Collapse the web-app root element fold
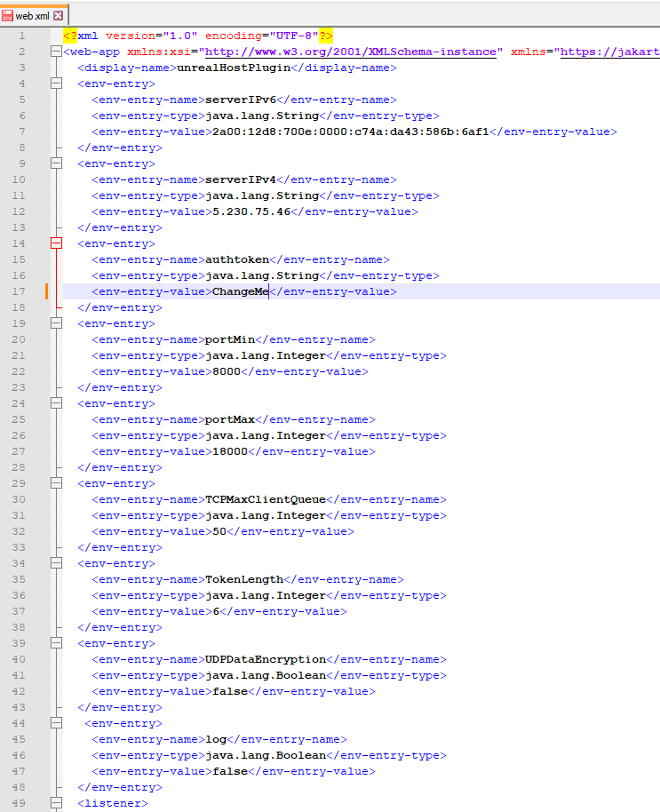 pos(57,52)
